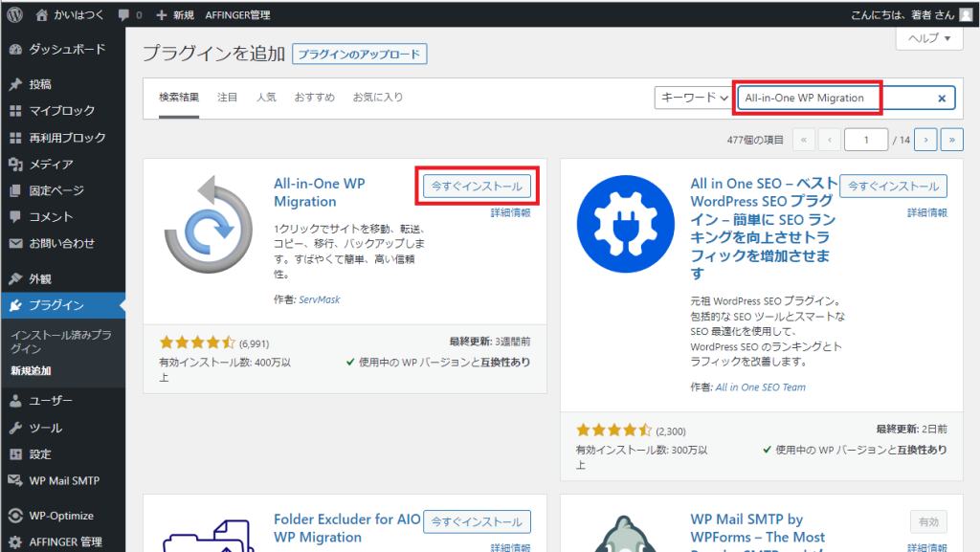Viewport: 980px width, 552px height.
Task: Open the キーワード search type dropdown
Action: coord(694,98)
